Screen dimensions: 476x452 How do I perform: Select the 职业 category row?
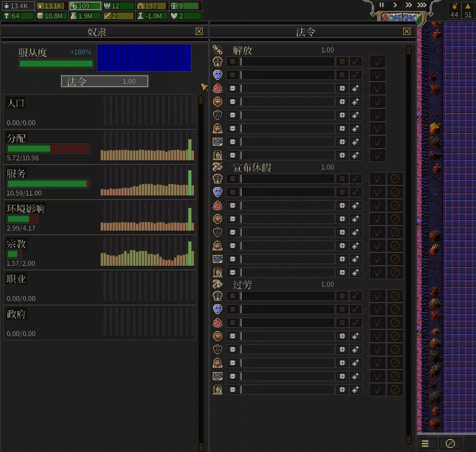pos(100,288)
